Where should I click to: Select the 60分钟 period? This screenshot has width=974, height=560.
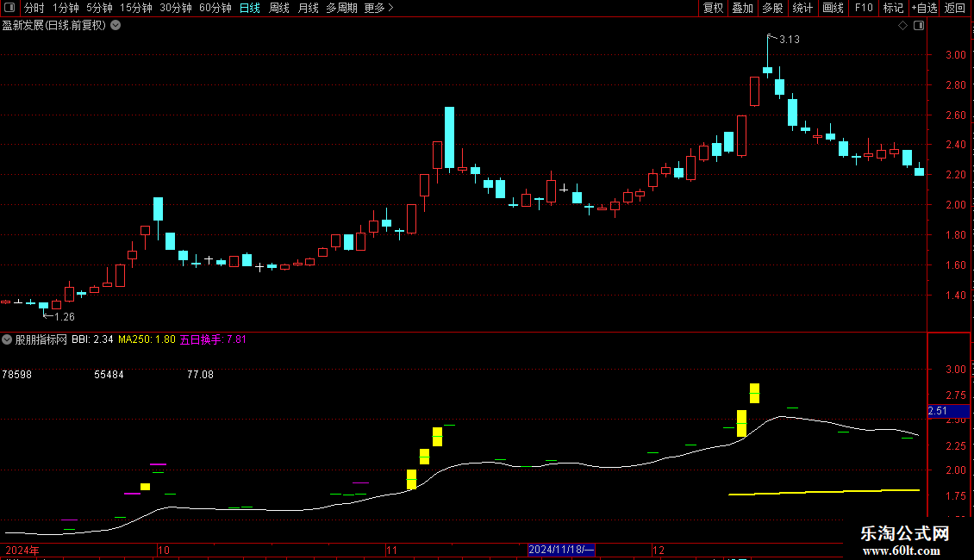215,8
